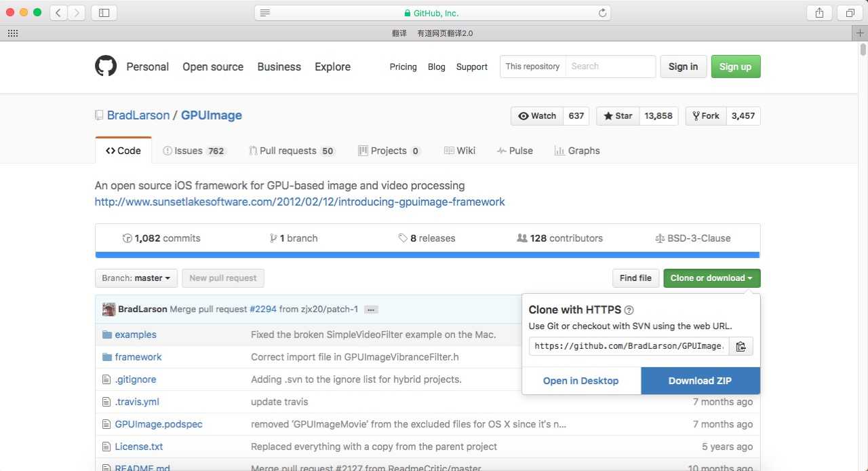Click the blue language bar
Viewport: 868px width, 471px height.
click(x=427, y=255)
